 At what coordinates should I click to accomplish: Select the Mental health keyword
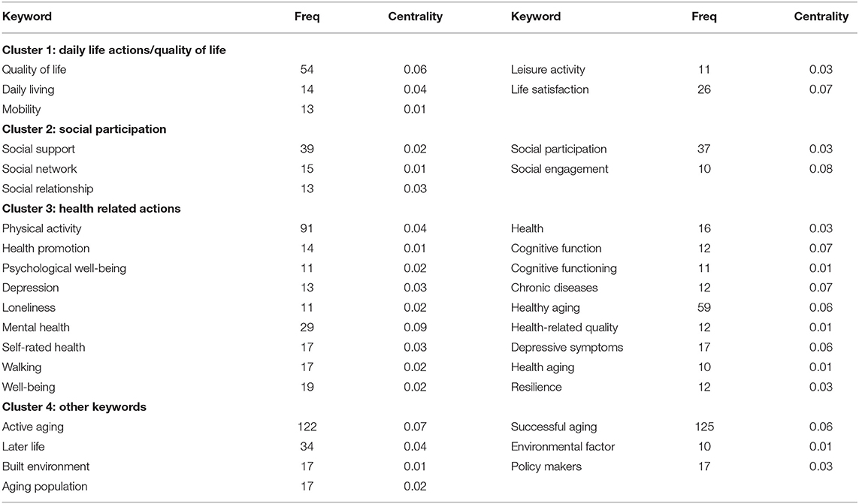[x=35, y=327]
